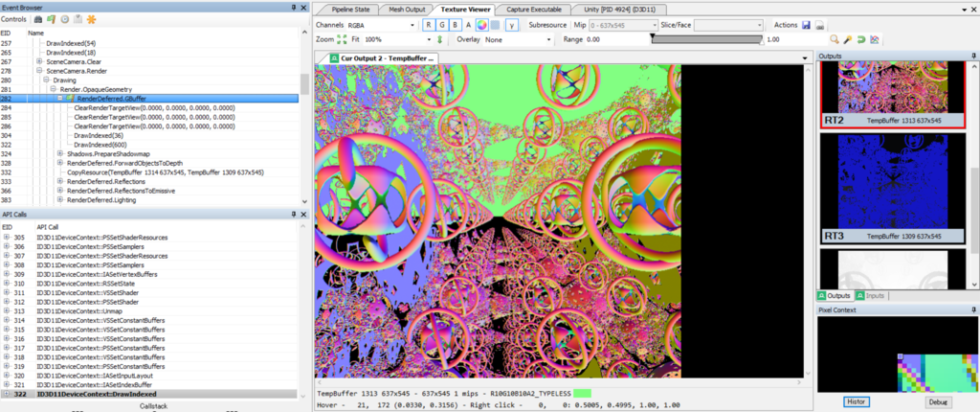Click the range minimum 0.00 field
The height and width of the screenshot is (412, 980).
(x=616, y=39)
